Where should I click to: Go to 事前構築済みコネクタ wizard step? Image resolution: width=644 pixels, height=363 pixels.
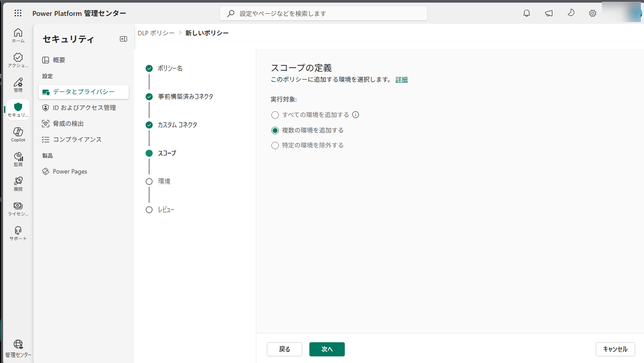coord(185,97)
